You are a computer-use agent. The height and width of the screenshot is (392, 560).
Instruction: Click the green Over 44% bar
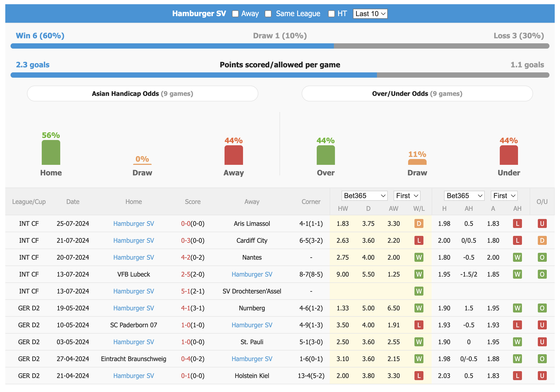point(326,155)
